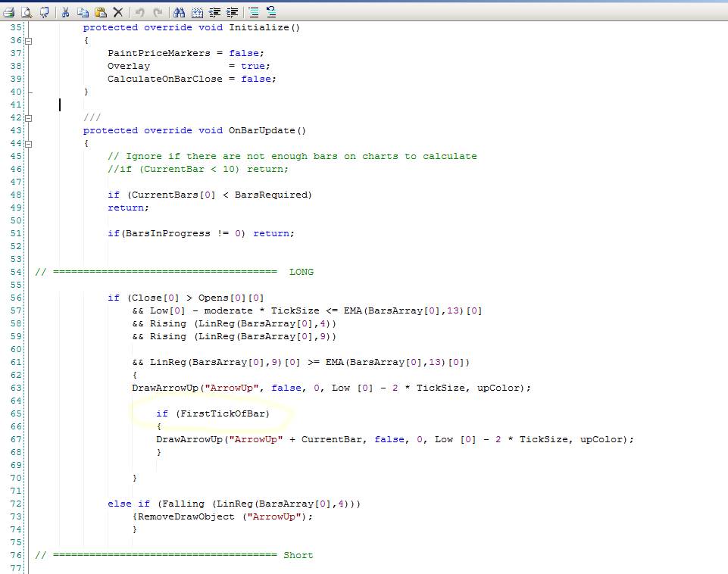Click 'Initialize()' method name on line 35

tap(264, 27)
